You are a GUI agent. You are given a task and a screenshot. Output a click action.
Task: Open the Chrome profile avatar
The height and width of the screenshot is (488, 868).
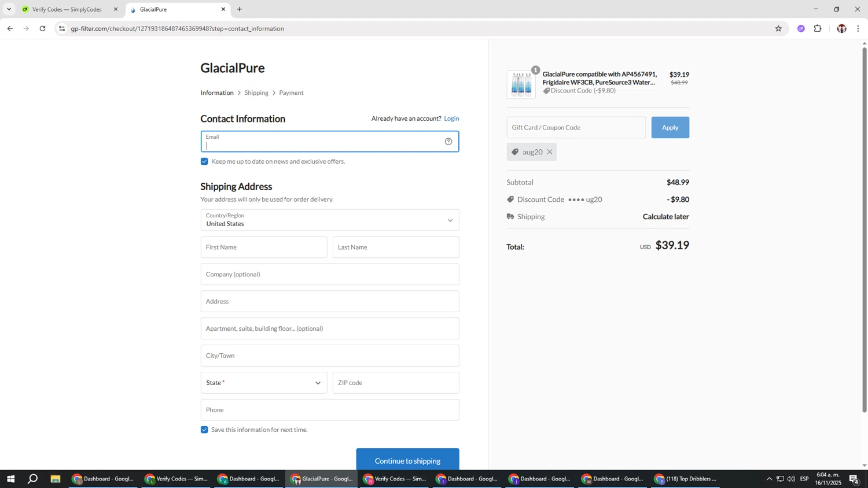(841, 28)
